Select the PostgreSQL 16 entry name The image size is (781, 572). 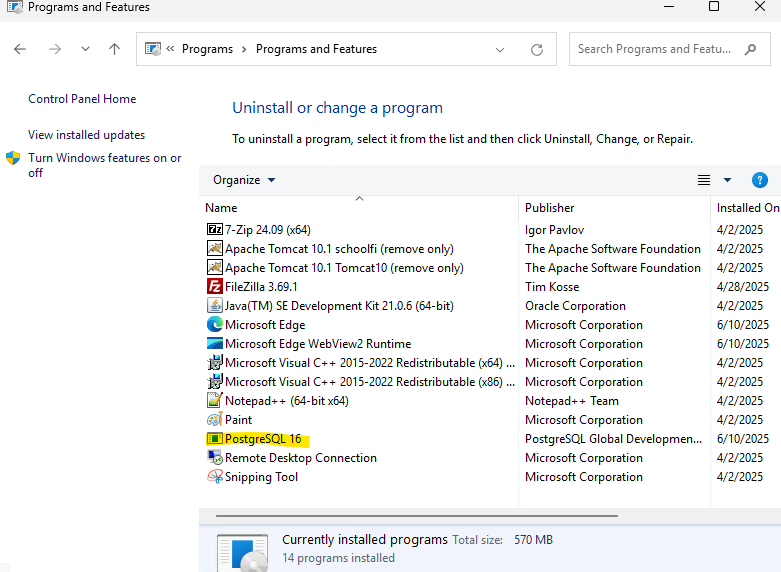click(263, 439)
